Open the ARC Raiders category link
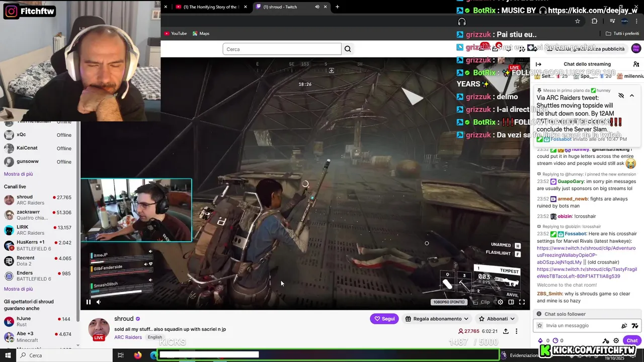 (x=128, y=337)
